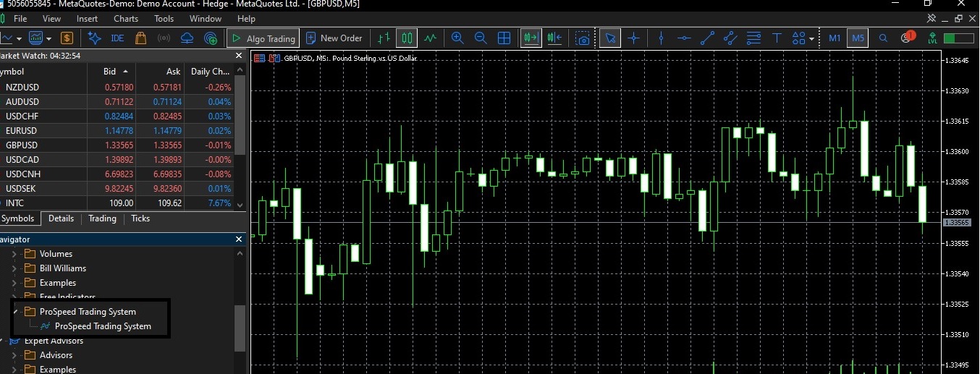Toggle chart auto scroll
The width and height of the screenshot is (980, 374).
tap(531, 38)
